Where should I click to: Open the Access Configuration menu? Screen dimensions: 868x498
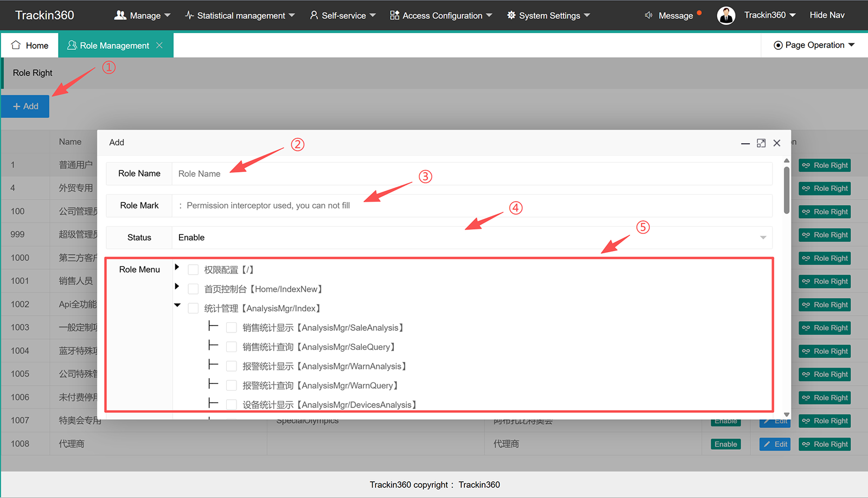tap(441, 16)
